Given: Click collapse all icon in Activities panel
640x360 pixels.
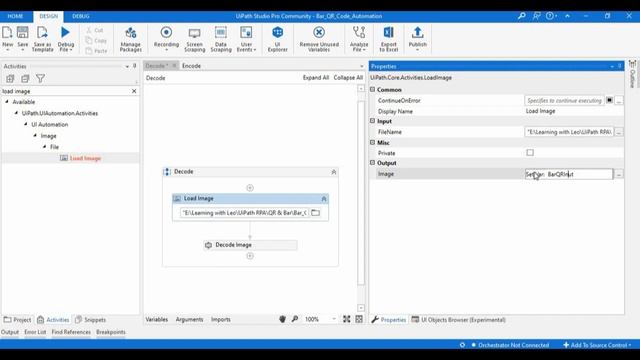Looking at the screenshot, I should (x=25, y=78).
